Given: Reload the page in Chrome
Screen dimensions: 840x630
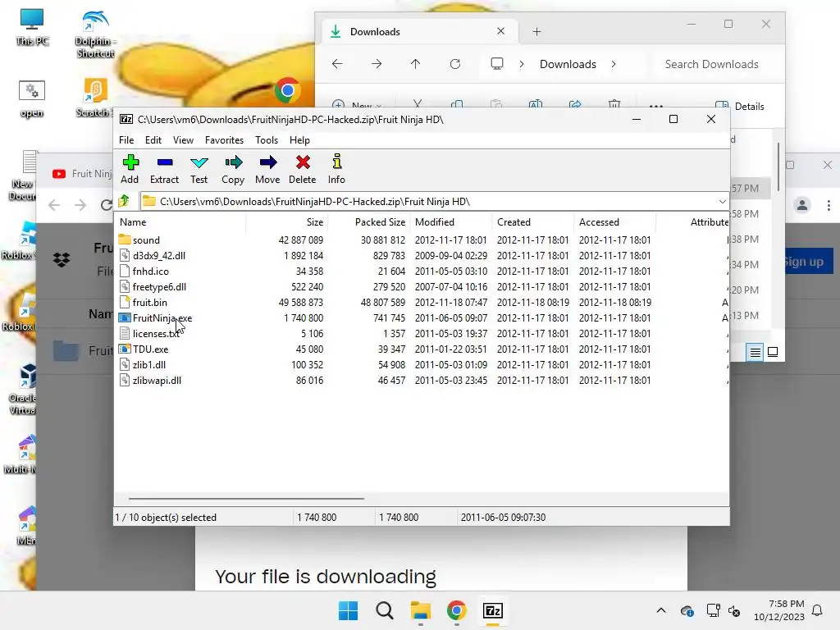Looking at the screenshot, I should click(x=107, y=204).
